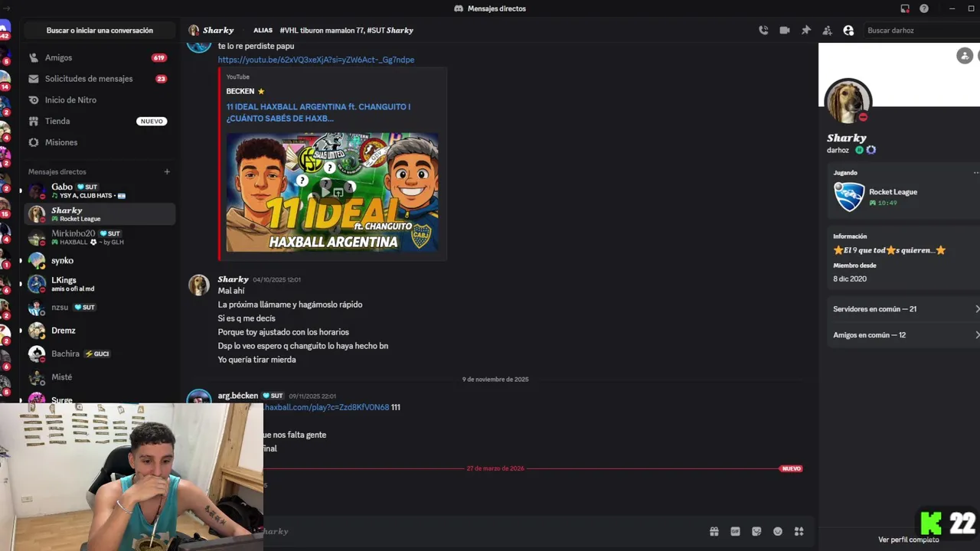Open the DM with Mirkinho20
Viewport: 980px width, 551px height.
coord(100,237)
